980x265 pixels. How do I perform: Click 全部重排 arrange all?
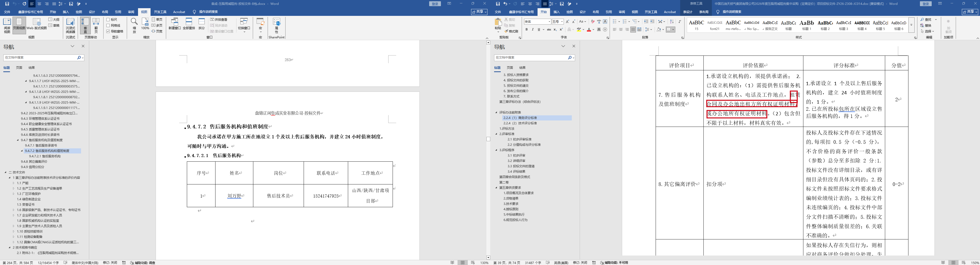189,24
